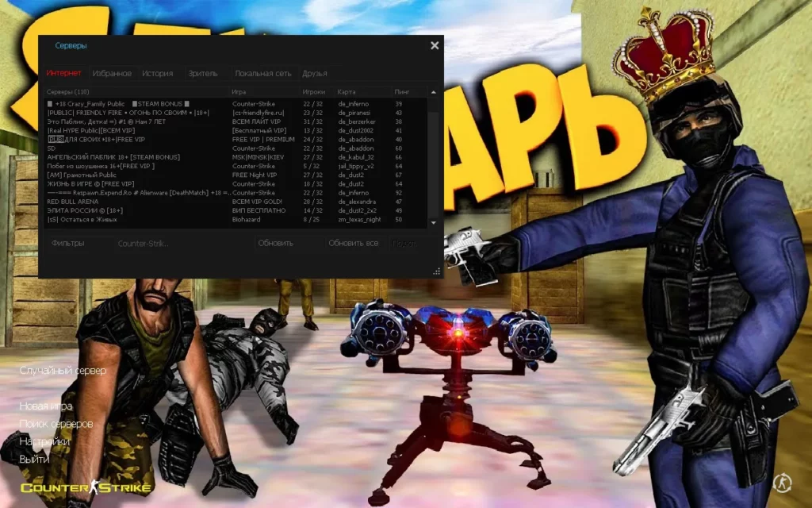Image resolution: width=812 pixels, height=508 pixels.
Task: Select the Respawn.Expend.Ro Alienware DeathMatch server
Action: pos(236,192)
